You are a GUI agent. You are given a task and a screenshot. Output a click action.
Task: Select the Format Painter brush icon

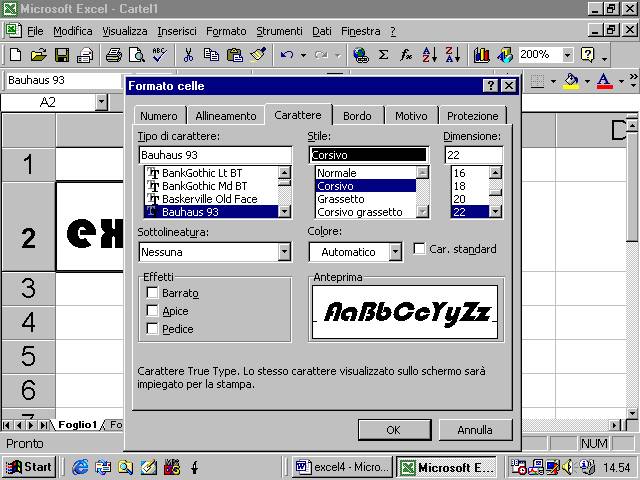[258, 55]
